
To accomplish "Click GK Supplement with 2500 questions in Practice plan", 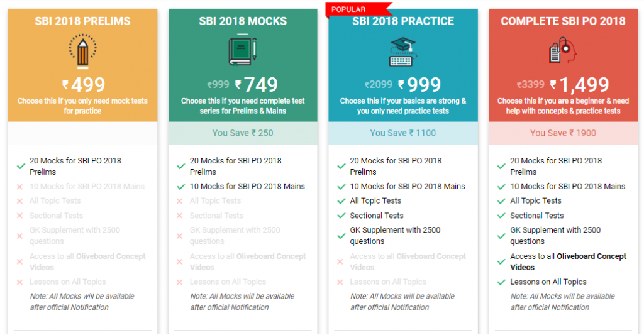I will point(395,236).
